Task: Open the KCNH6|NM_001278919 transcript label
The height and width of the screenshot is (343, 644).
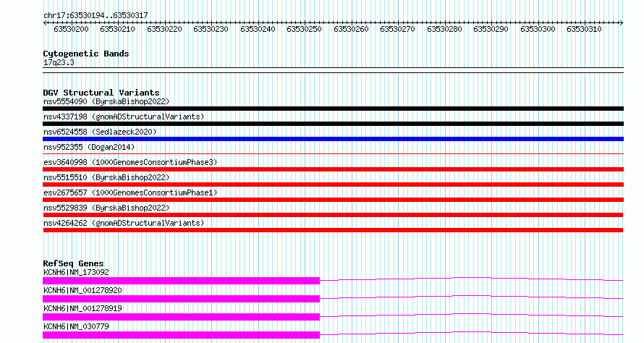Action: pyautogui.click(x=82, y=308)
